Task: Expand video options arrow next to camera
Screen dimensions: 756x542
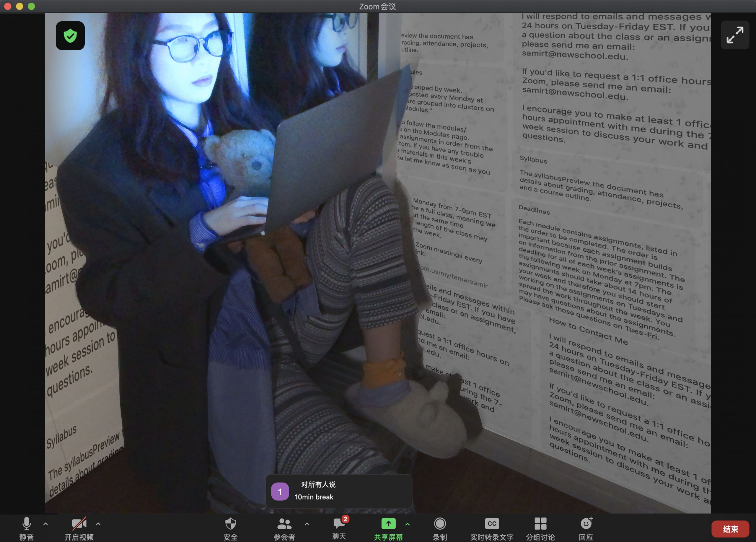Action: [98, 524]
